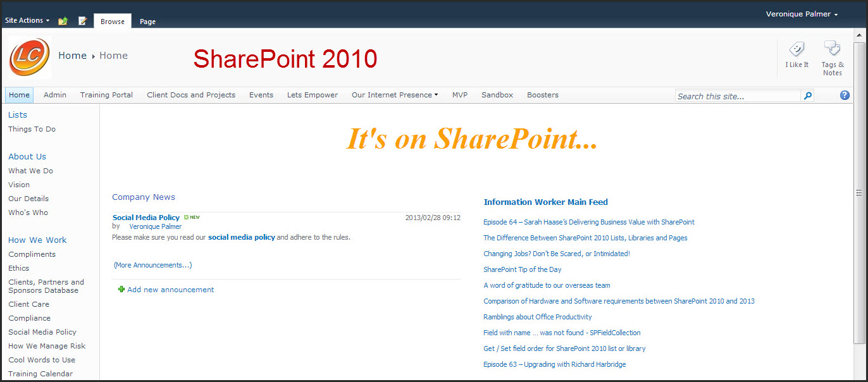Click into the Search this site field

pos(737,96)
